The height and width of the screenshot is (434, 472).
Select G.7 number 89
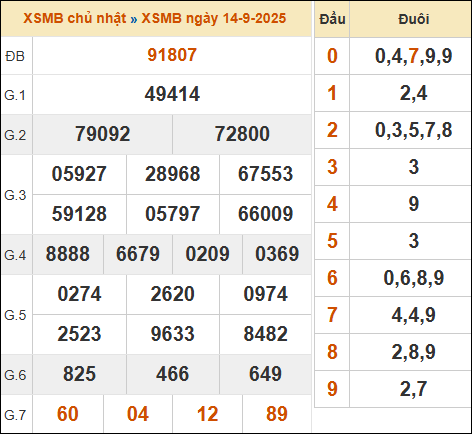277,414
